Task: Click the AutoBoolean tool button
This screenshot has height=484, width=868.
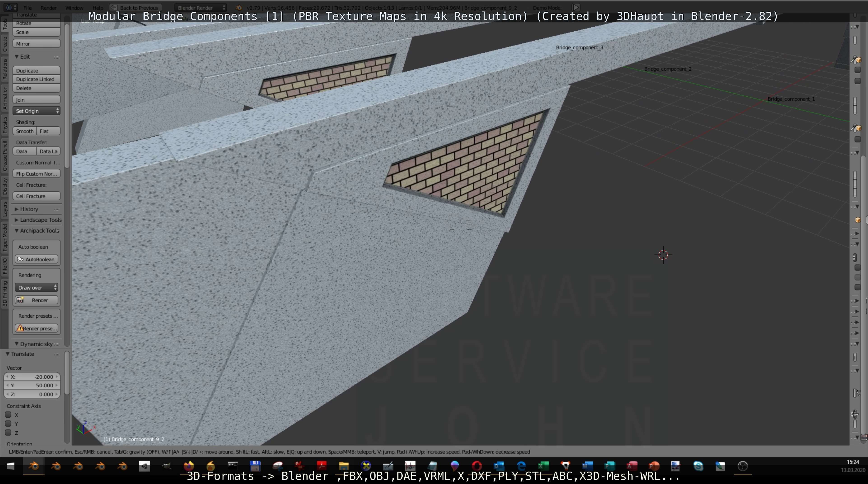Action: coord(36,259)
